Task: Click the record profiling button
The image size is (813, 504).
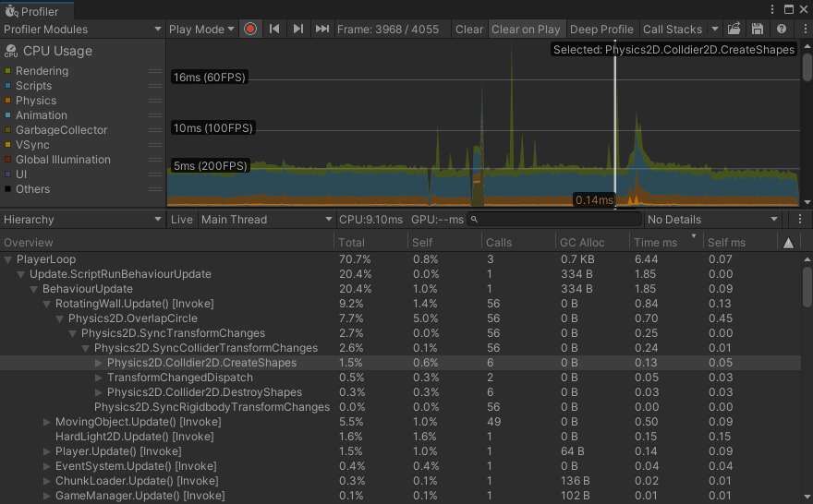Action: [x=250, y=29]
